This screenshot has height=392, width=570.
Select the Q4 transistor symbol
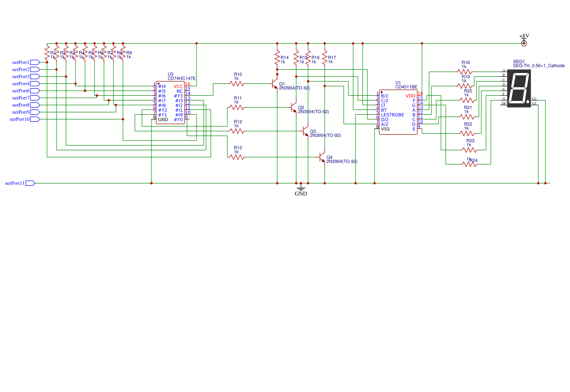point(322,157)
